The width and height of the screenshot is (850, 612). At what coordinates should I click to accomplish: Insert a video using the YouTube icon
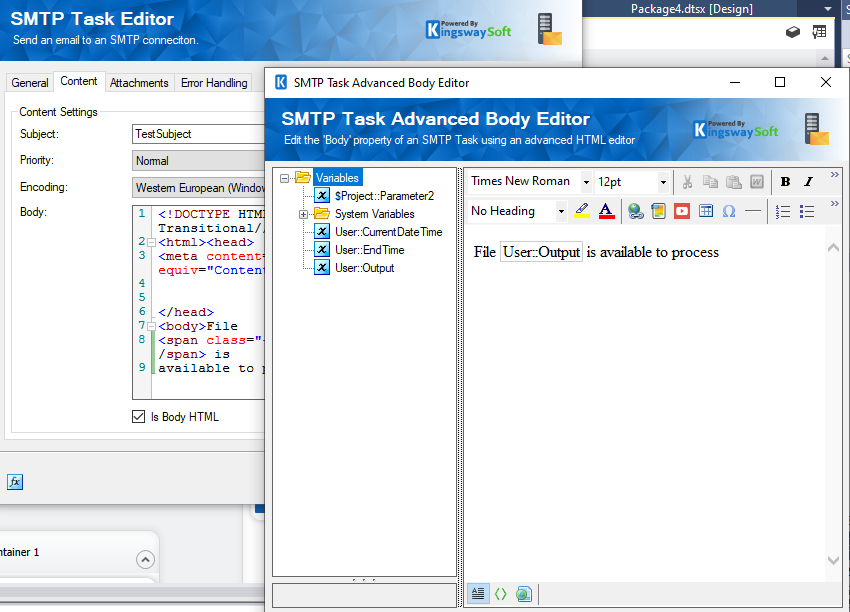pos(682,210)
